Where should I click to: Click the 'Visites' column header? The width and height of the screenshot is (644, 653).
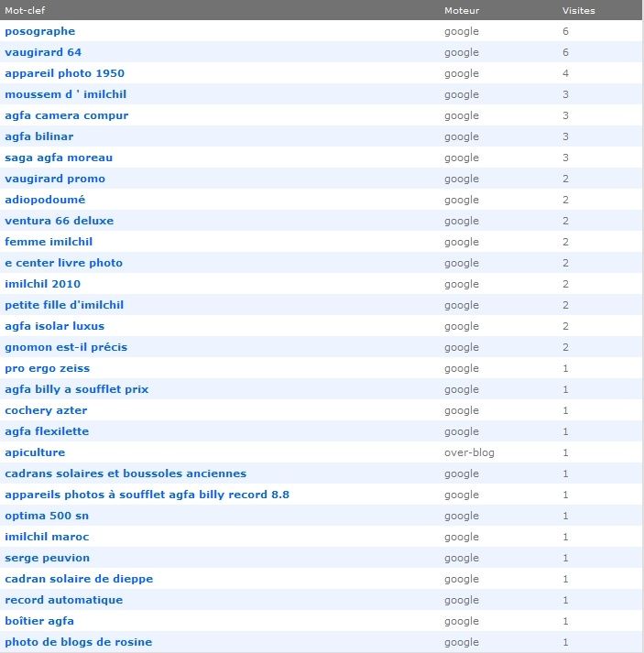(x=578, y=10)
